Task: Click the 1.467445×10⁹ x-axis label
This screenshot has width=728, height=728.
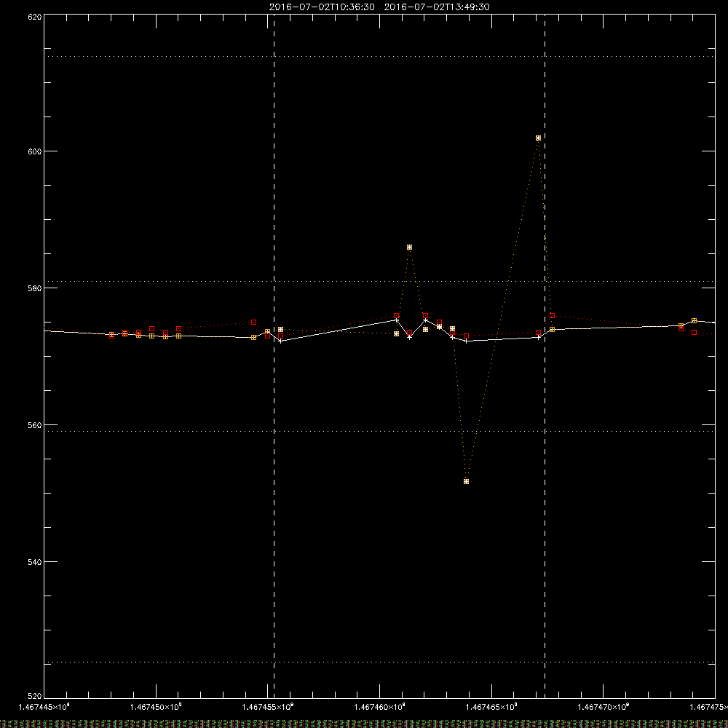Action: [44, 707]
